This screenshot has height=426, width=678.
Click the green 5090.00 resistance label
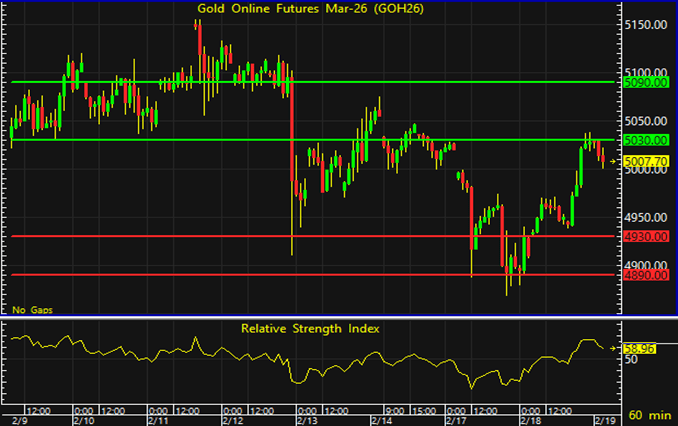(644, 83)
